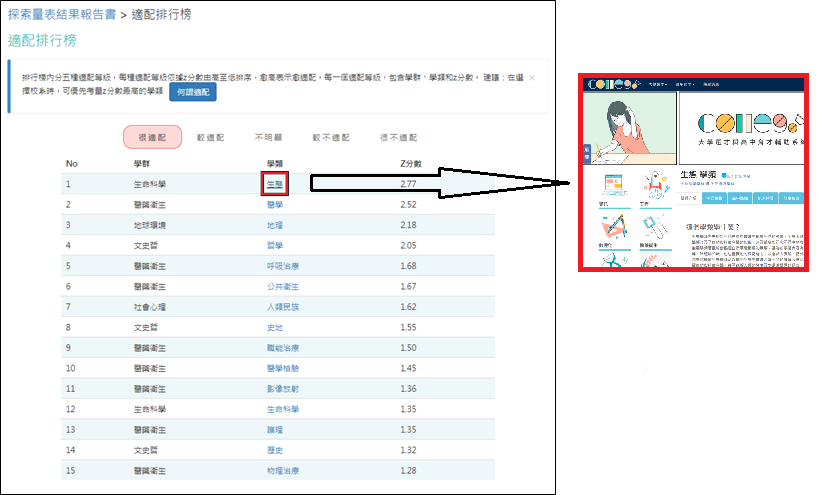Click the Z score 2.18

408,225
